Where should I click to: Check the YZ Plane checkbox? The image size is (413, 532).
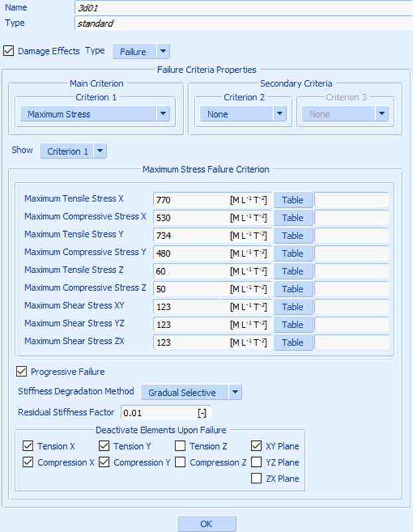pyautogui.click(x=256, y=462)
